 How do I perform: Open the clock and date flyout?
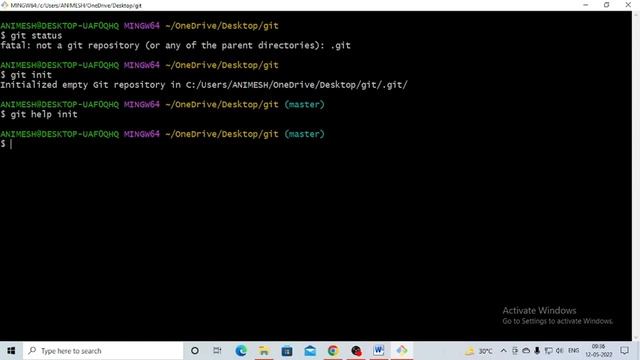[598, 351]
